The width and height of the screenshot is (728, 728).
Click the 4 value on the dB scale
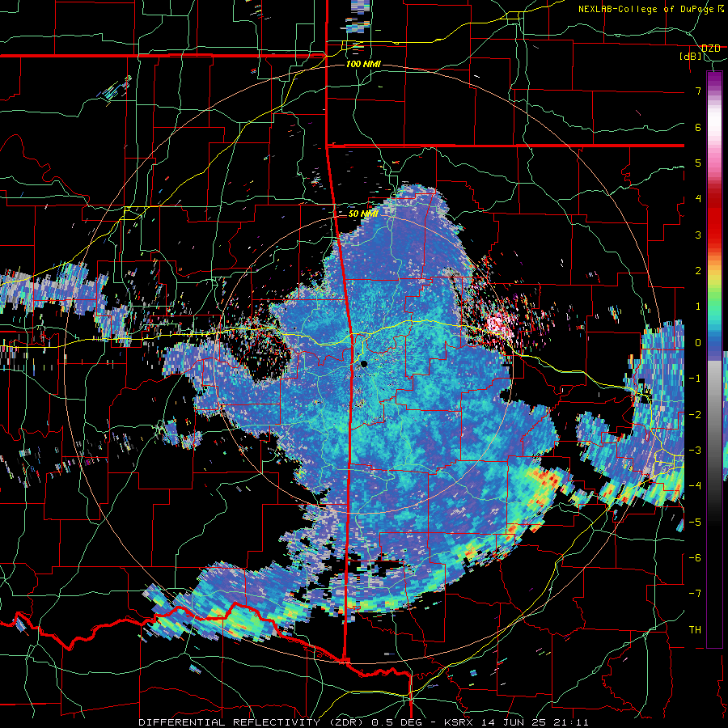coord(698,199)
